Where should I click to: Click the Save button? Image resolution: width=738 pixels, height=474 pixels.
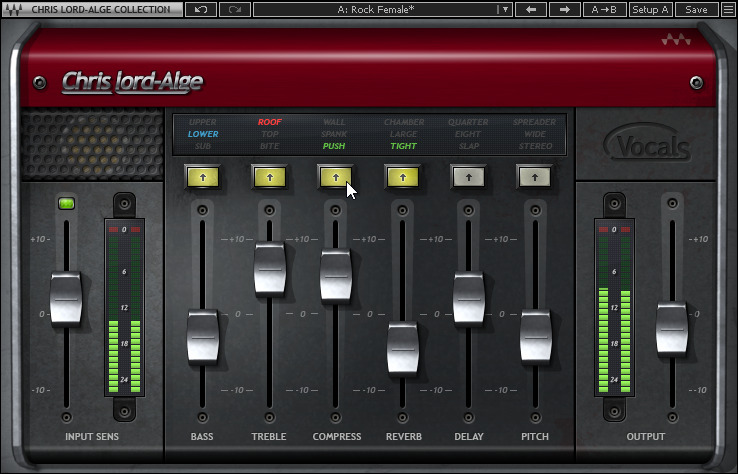696,9
